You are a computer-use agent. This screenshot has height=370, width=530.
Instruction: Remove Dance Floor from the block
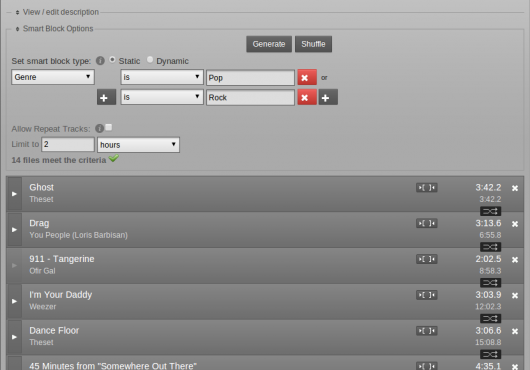tap(515, 331)
